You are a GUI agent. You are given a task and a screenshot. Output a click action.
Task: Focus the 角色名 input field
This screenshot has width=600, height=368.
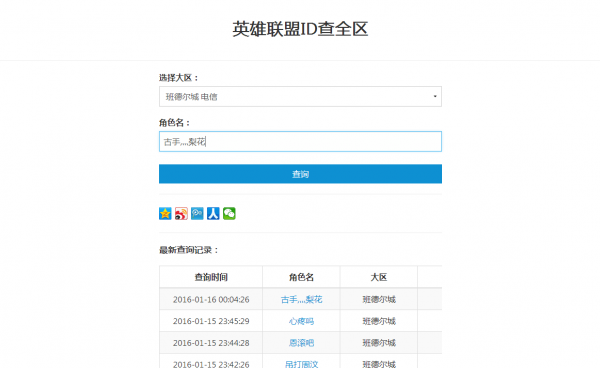[300, 142]
